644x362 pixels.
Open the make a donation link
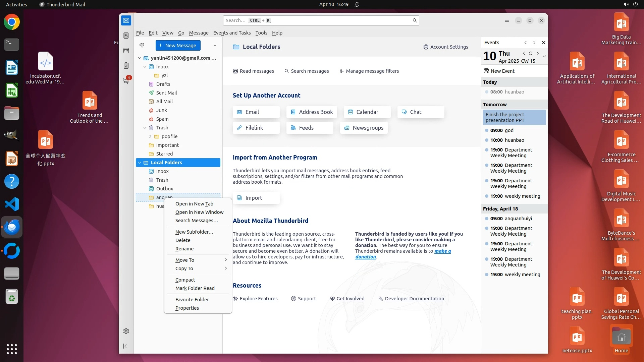point(442,251)
